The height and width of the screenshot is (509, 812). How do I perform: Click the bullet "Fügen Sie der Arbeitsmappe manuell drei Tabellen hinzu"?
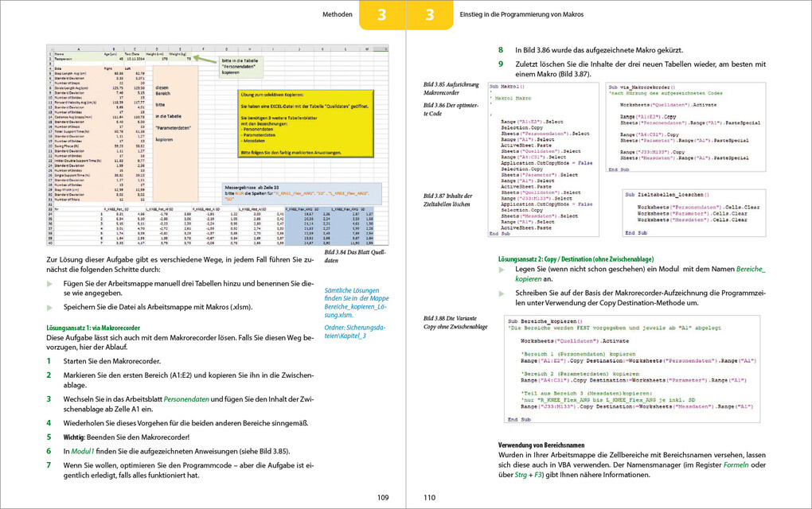pos(188,288)
